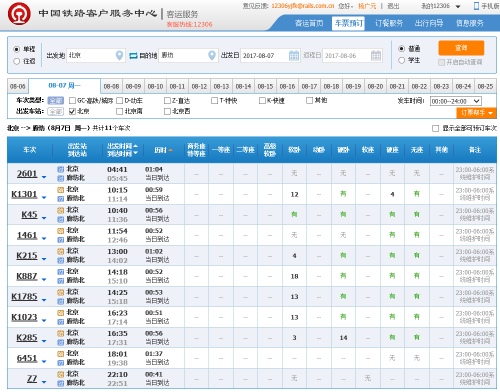Expand the 我的12306 account menu
This screenshot has height=392, width=500.
pyautogui.click(x=441, y=6)
